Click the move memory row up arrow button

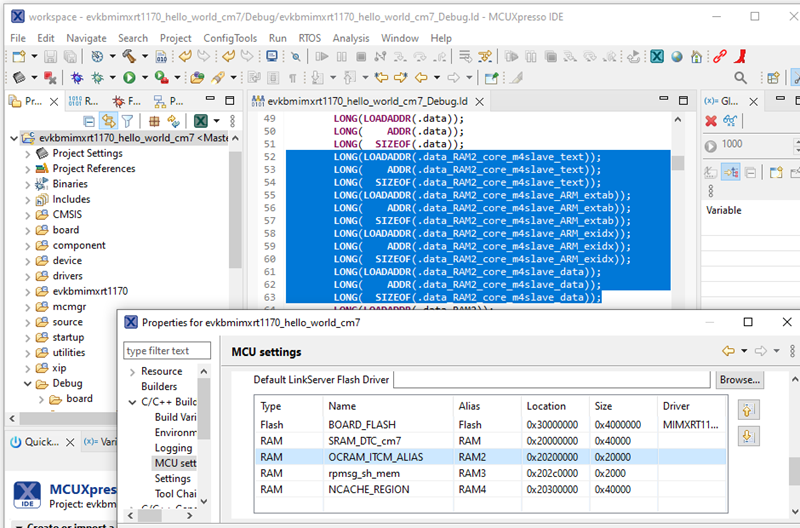pos(748,410)
